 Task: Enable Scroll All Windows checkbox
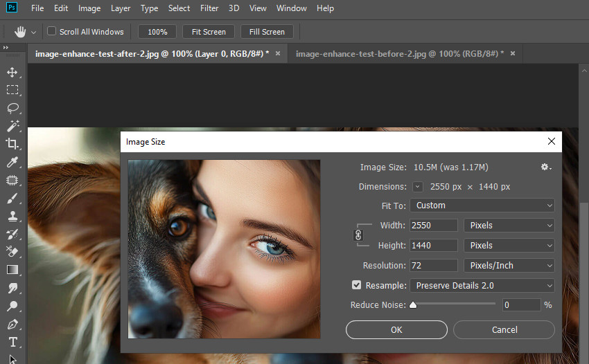pyautogui.click(x=51, y=31)
